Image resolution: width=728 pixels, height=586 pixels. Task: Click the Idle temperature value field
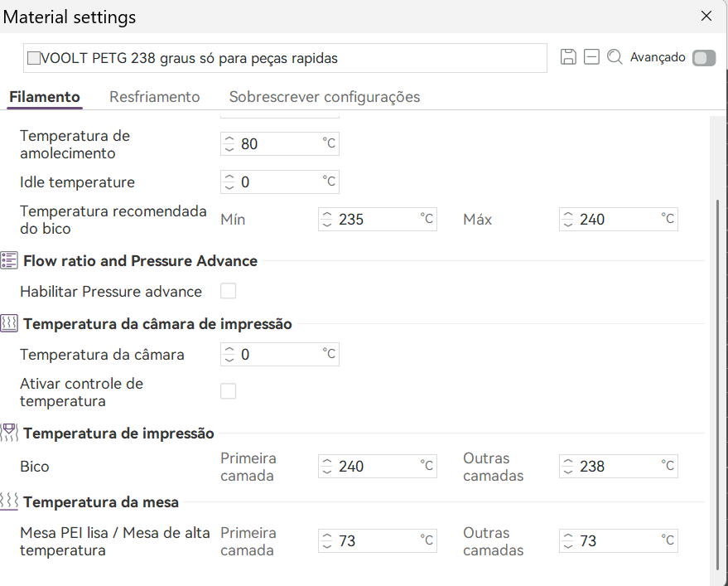[x=280, y=182]
